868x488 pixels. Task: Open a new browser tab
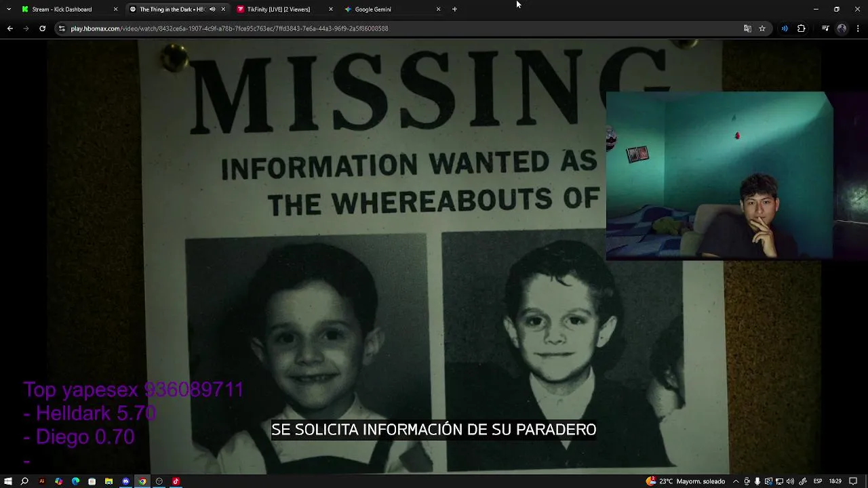click(454, 9)
